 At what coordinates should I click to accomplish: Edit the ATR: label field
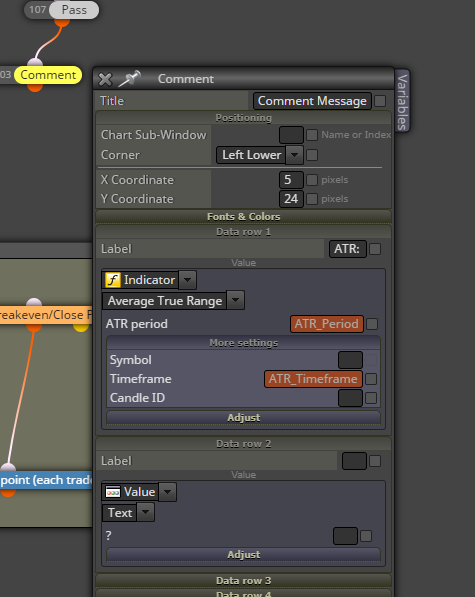(x=347, y=249)
